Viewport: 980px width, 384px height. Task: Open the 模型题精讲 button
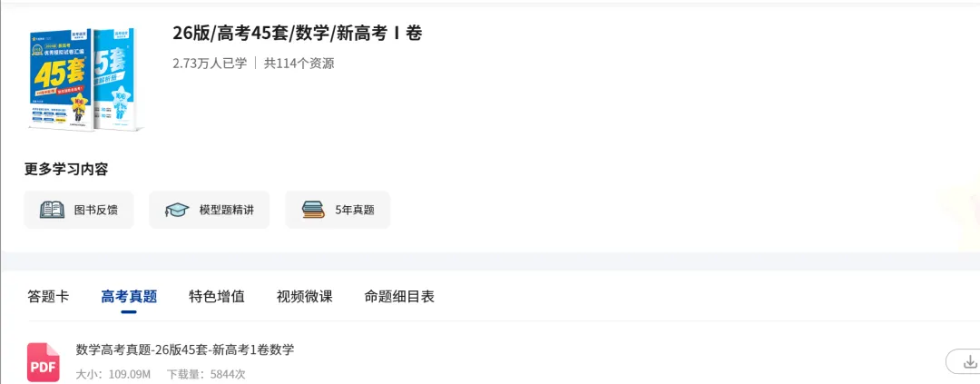(x=210, y=210)
